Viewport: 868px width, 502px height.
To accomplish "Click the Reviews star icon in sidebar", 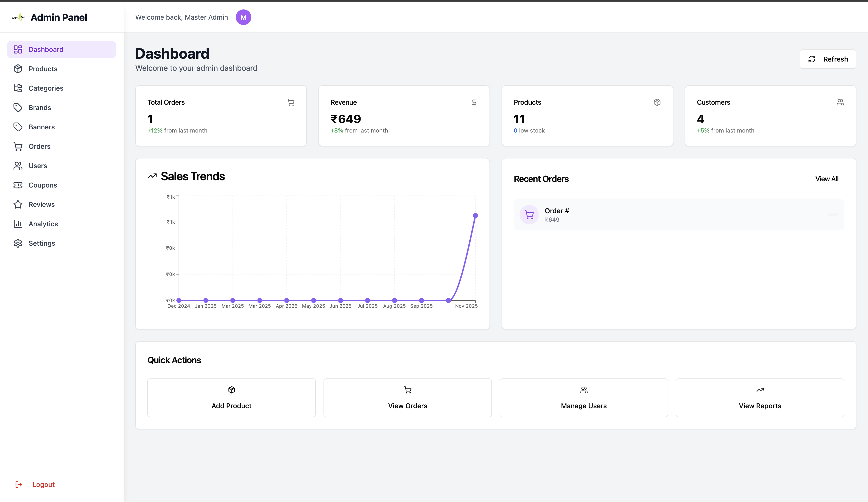I will [18, 204].
